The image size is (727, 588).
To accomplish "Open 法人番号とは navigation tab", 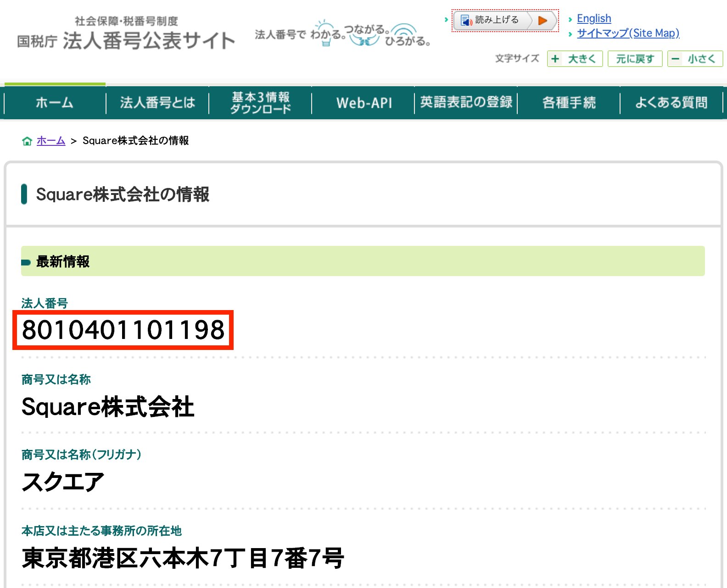I will coord(157,103).
